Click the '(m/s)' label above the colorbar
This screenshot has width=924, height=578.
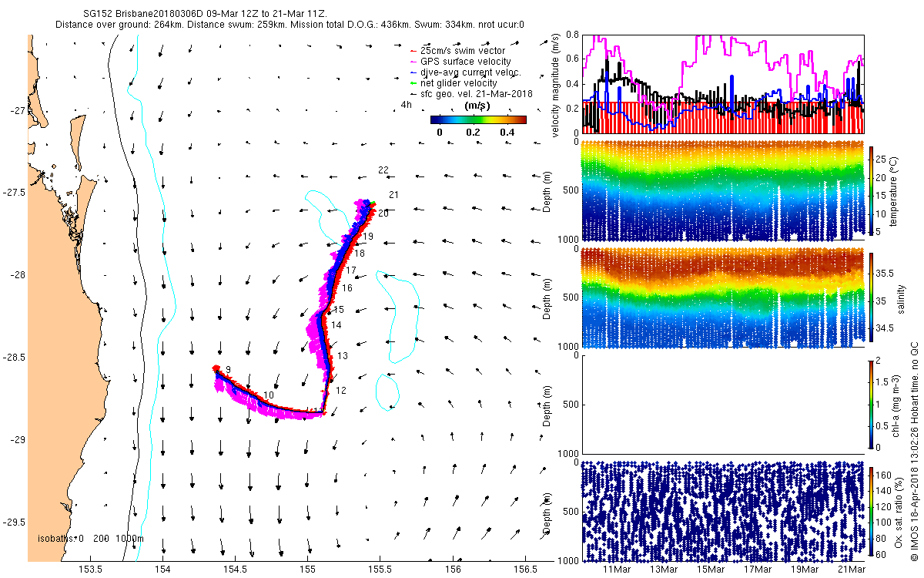(x=477, y=106)
